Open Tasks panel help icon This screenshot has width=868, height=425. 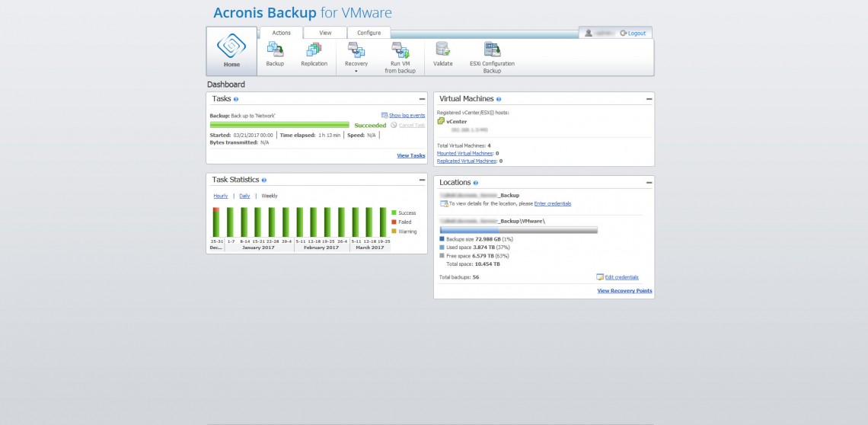click(236, 99)
